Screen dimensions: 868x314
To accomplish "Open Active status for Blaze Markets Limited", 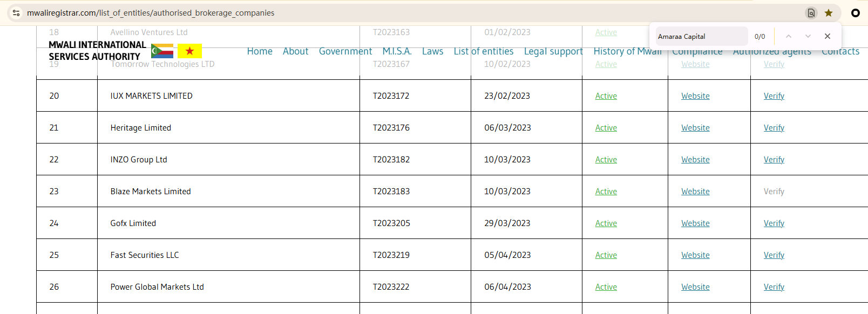I will tap(606, 192).
